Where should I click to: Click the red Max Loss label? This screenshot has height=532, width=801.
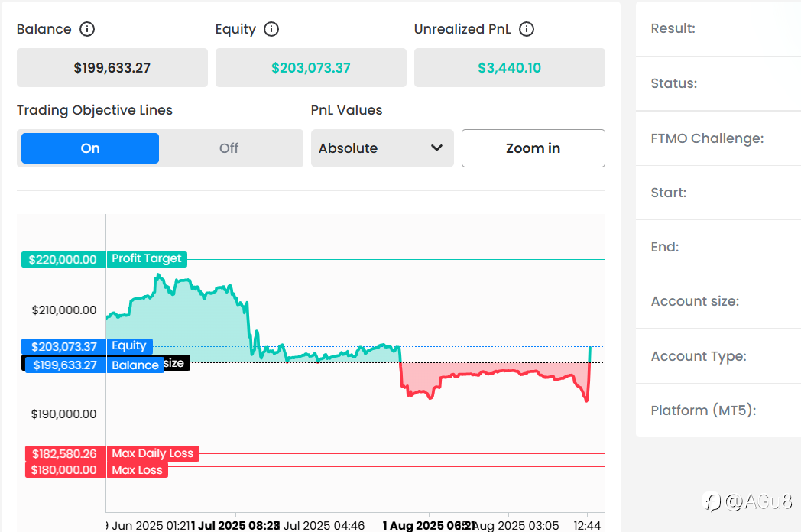tap(138, 470)
